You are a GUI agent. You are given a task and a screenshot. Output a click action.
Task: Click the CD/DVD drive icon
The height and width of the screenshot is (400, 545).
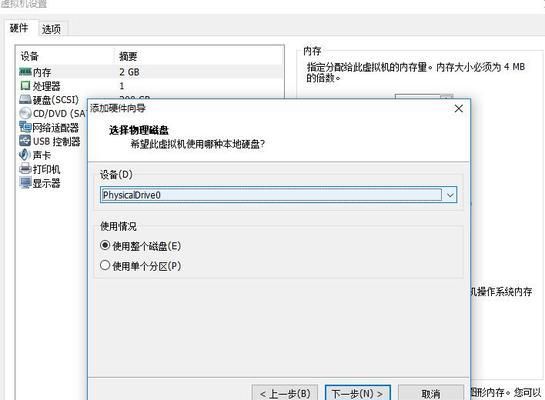tap(25, 113)
